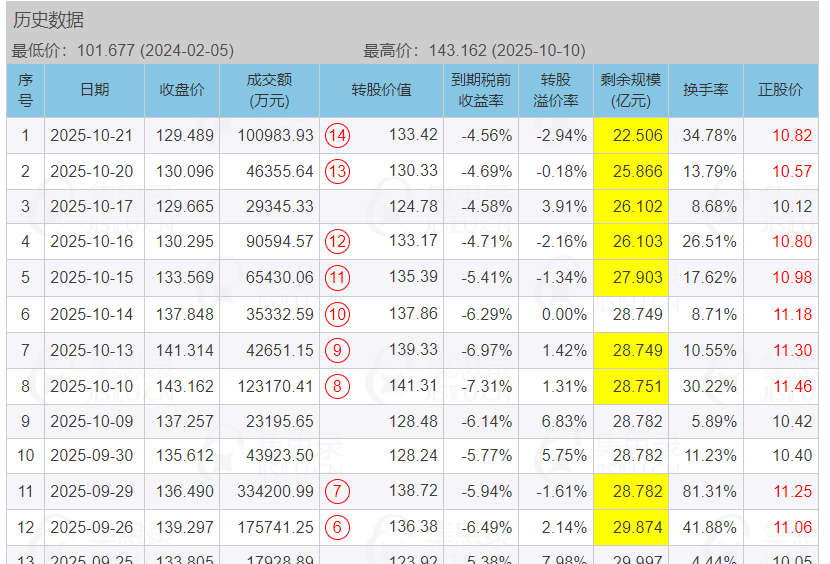Viewport: 830px width, 564px height.
Task: Click the circled 6 annotation
Action: coord(337,527)
